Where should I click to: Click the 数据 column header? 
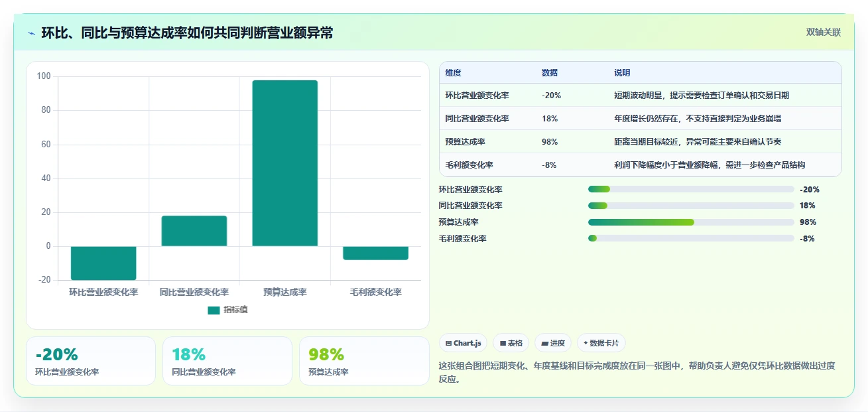point(550,73)
